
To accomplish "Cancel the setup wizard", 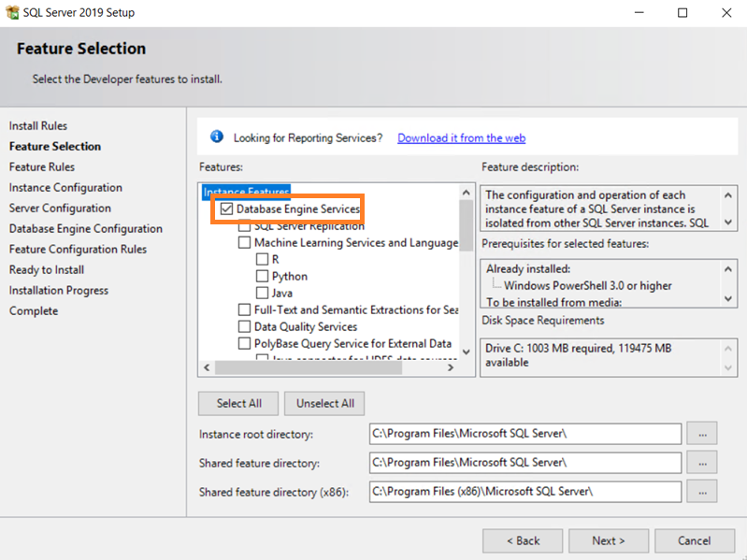I will point(694,540).
